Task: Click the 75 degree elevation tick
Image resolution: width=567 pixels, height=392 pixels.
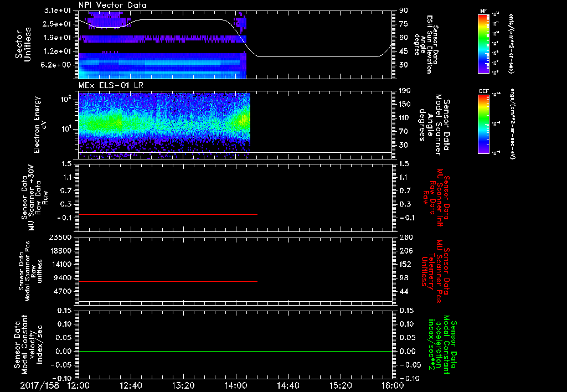Action: coord(404,24)
